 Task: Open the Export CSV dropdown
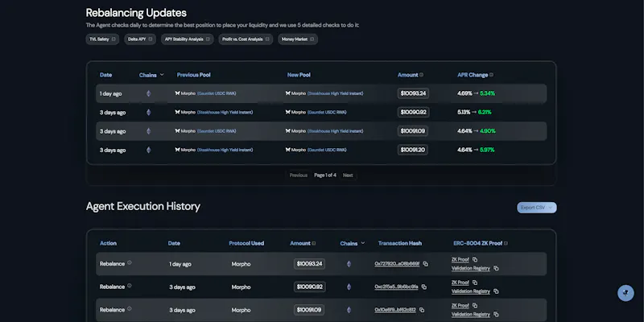pos(537,208)
